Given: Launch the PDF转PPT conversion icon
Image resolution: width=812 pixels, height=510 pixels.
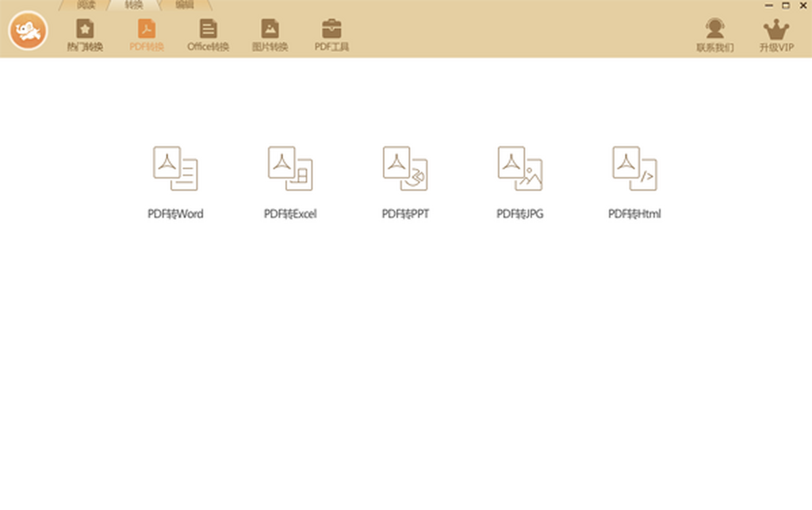Looking at the screenshot, I should pos(405,168).
